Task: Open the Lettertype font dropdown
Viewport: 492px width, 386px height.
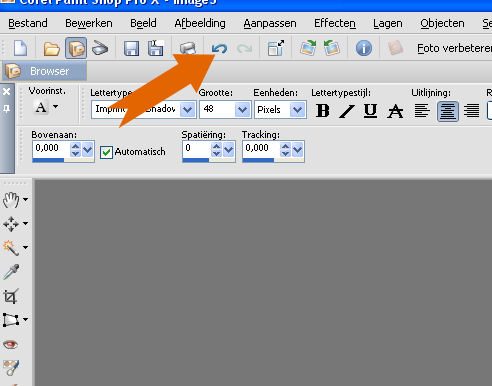Action: pyautogui.click(x=187, y=109)
